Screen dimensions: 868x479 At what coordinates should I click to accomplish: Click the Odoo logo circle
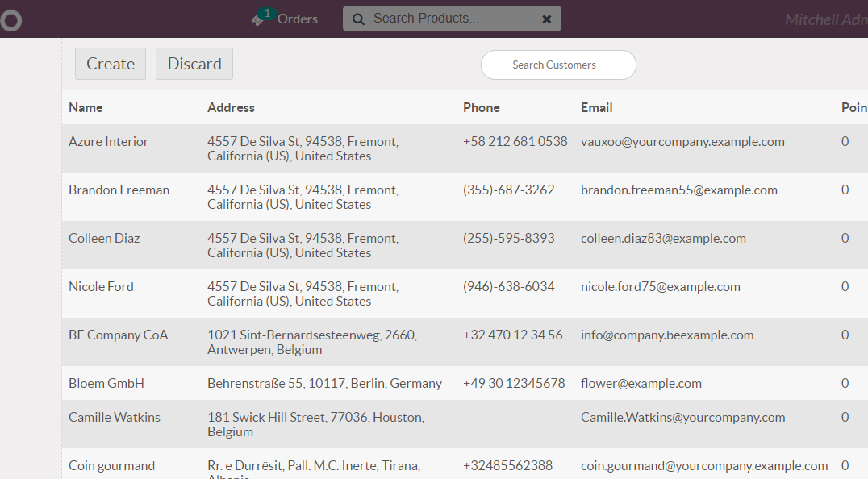coord(10,21)
